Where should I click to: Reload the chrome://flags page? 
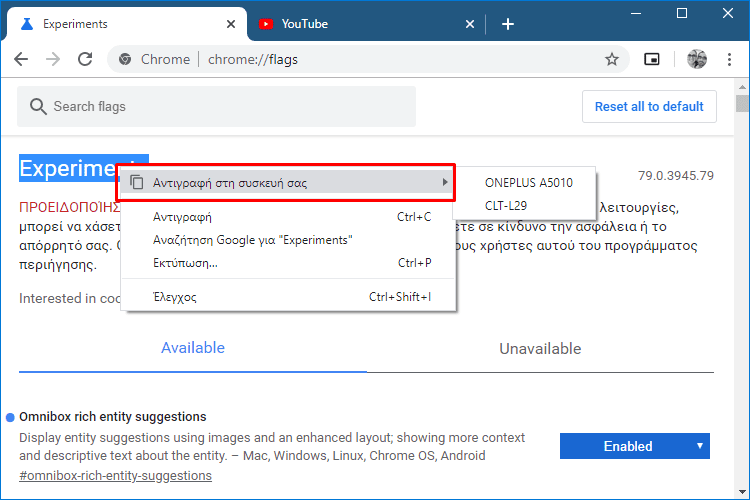(x=85, y=59)
